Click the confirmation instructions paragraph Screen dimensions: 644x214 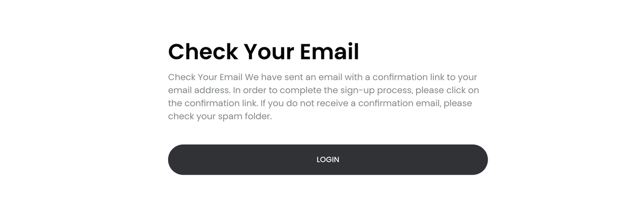click(323, 97)
